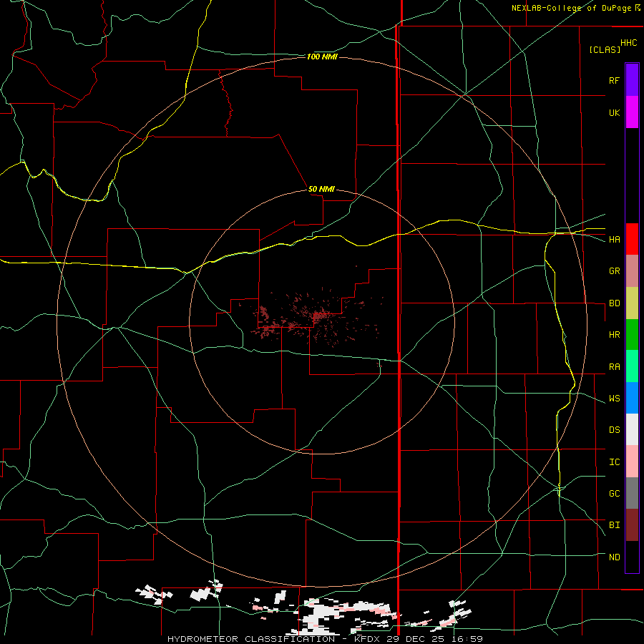Click the HR legend label
This screenshot has height=644, width=644.
[614, 335]
